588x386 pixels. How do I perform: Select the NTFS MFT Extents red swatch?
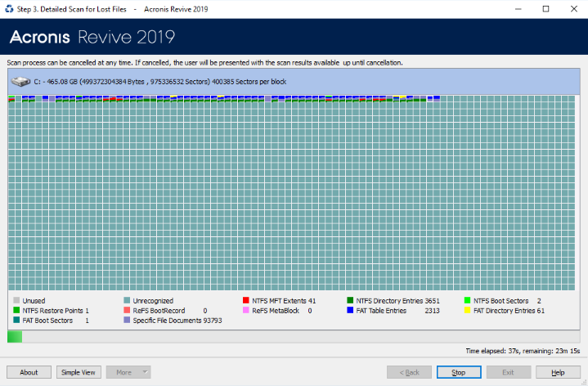246,300
